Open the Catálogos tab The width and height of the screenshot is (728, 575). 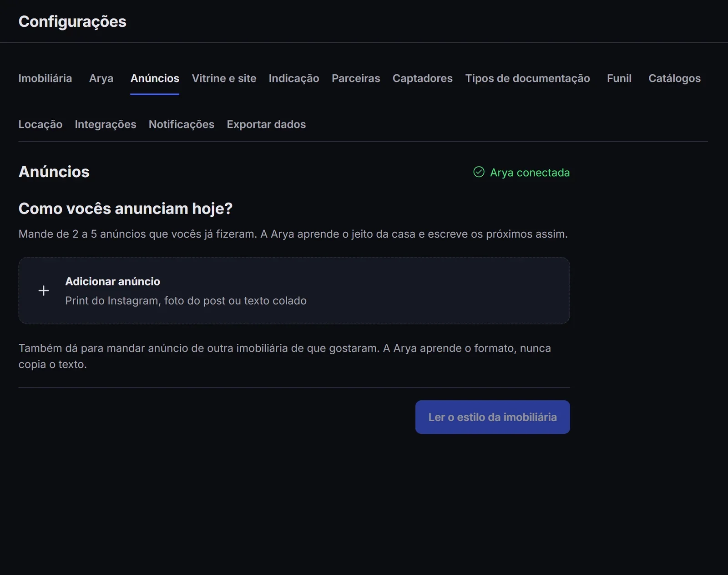click(x=674, y=78)
